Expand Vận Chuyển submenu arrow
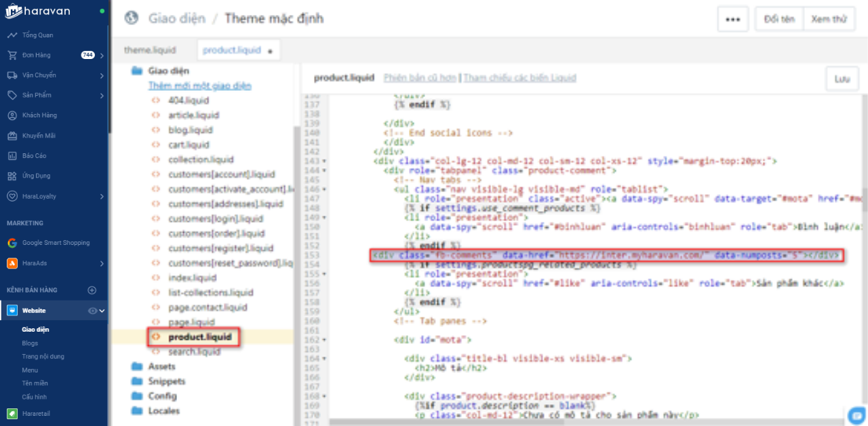The image size is (868, 426). click(x=102, y=75)
